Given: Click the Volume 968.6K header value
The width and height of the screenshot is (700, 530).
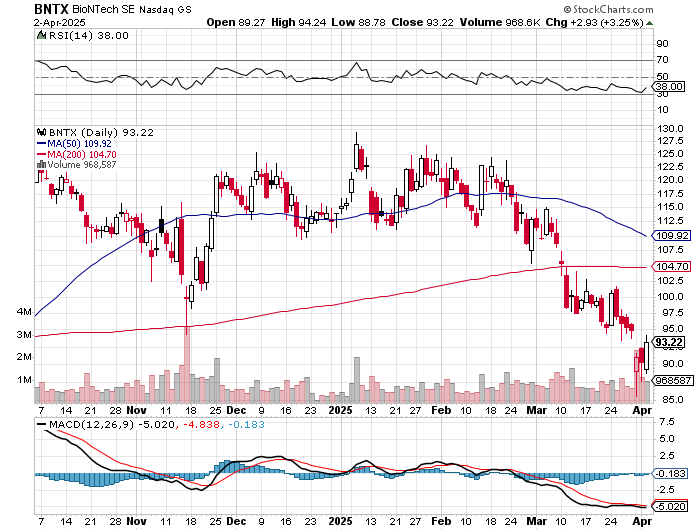Looking at the screenshot, I should point(500,22).
